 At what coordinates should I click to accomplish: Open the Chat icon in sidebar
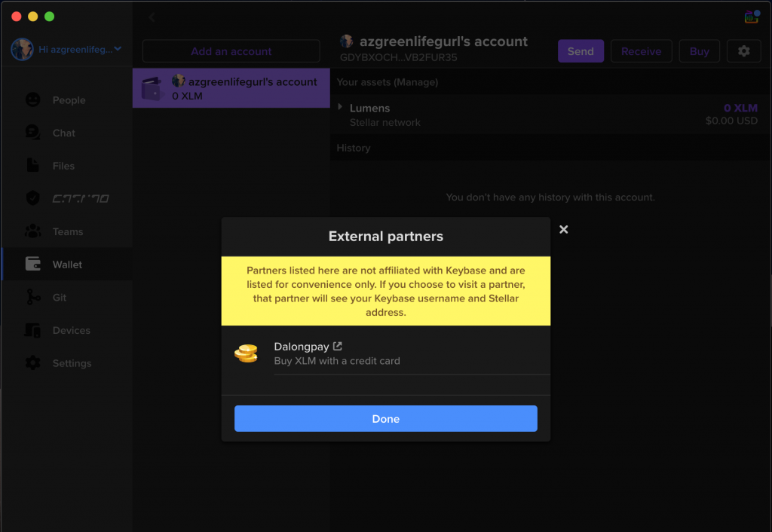(x=33, y=133)
